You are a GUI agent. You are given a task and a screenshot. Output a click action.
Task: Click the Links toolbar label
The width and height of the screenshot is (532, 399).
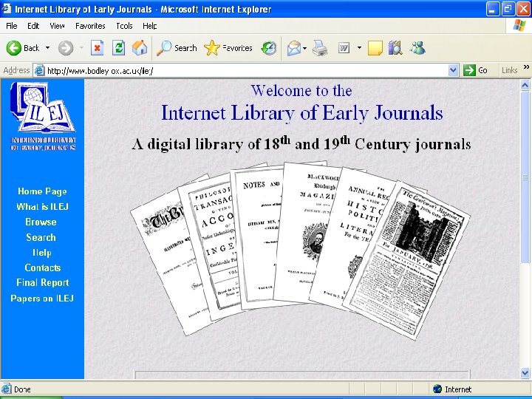510,70
